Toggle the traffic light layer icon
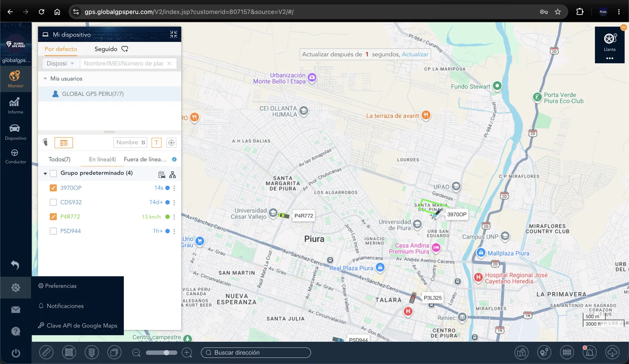 tap(92, 352)
